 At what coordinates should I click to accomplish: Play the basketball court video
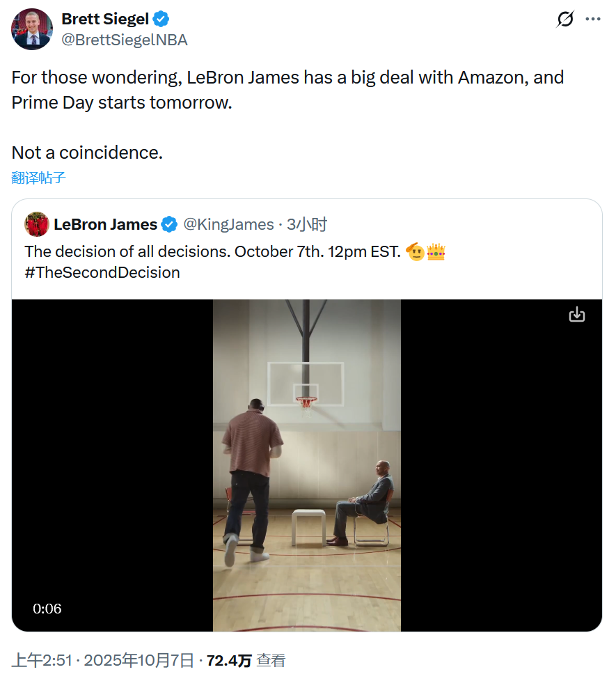(306, 465)
